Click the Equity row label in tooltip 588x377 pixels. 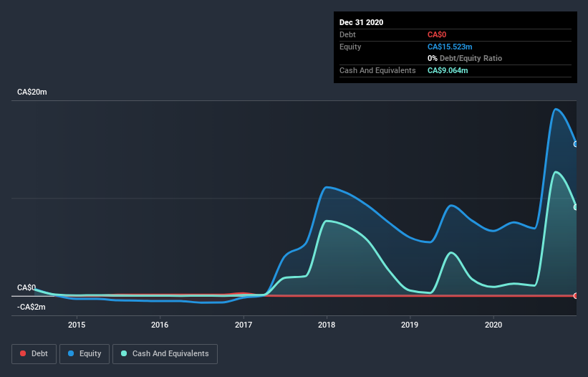pyautogui.click(x=350, y=47)
